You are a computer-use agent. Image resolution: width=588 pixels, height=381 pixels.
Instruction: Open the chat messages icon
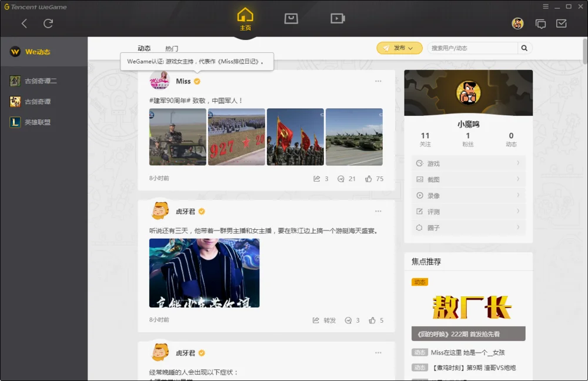coord(540,24)
